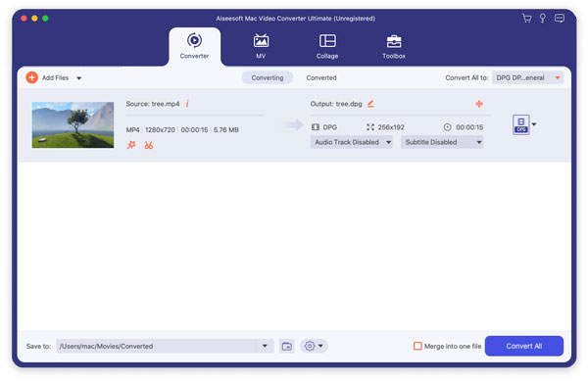Click the 5.76 MB file size

226,129
